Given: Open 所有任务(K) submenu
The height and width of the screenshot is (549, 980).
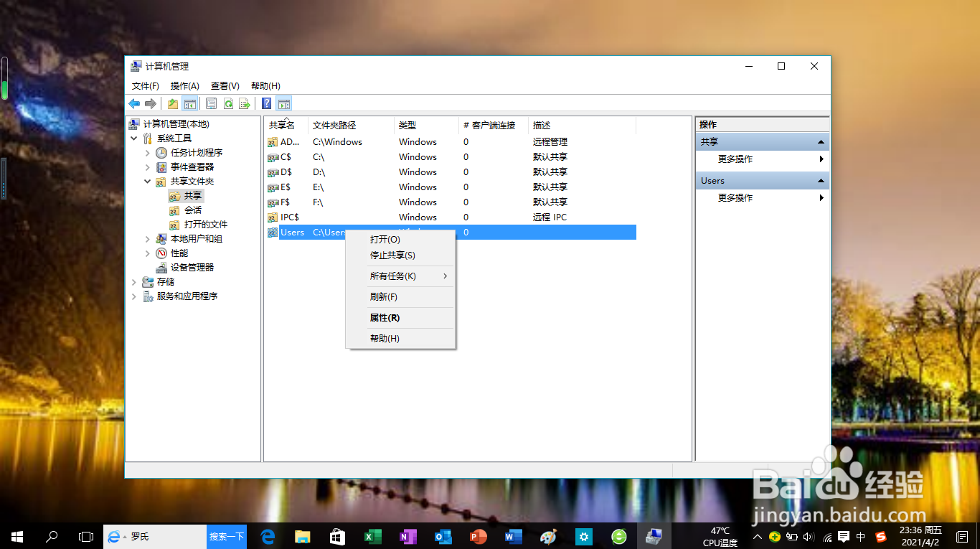Looking at the screenshot, I should click(400, 276).
